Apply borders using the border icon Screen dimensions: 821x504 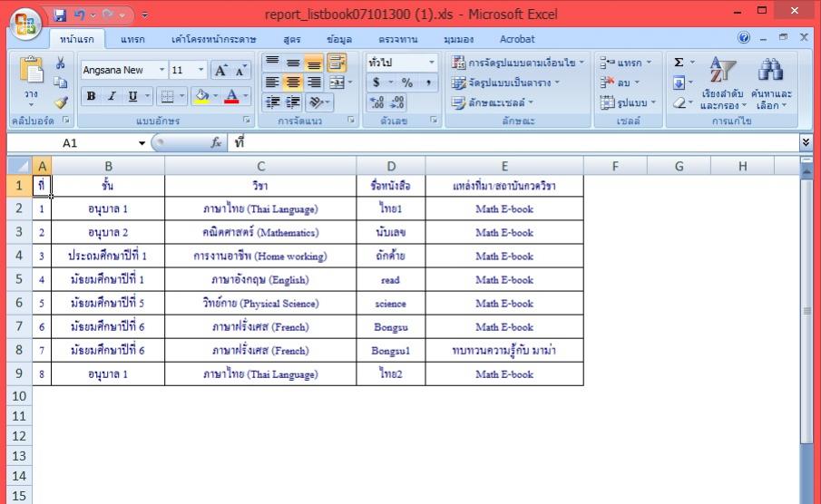coord(167,96)
